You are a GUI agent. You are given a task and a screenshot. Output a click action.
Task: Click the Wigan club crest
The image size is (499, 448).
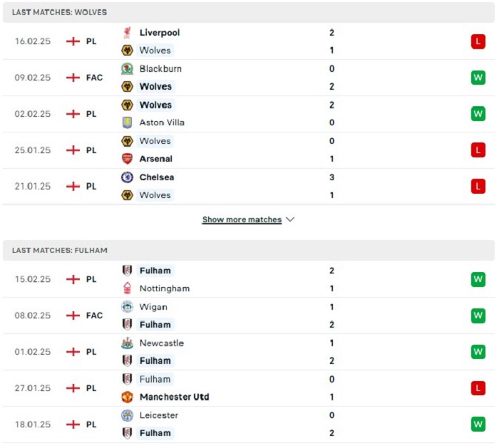(128, 307)
